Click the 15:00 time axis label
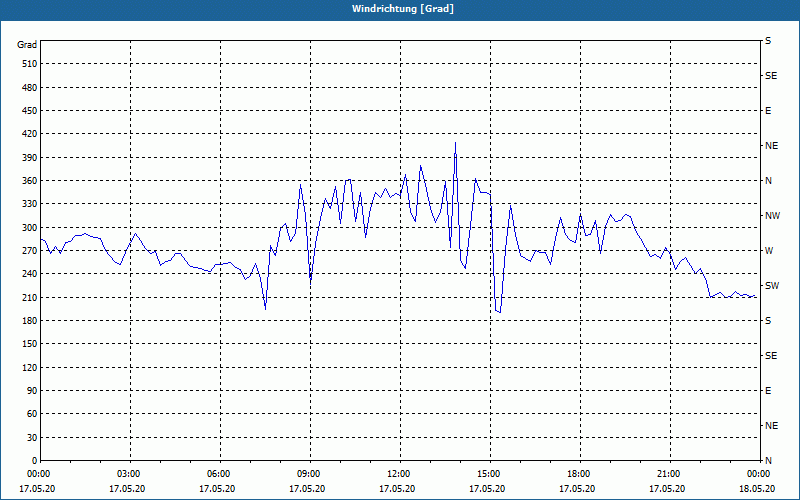This screenshot has width=800, height=500. pyautogui.click(x=490, y=474)
